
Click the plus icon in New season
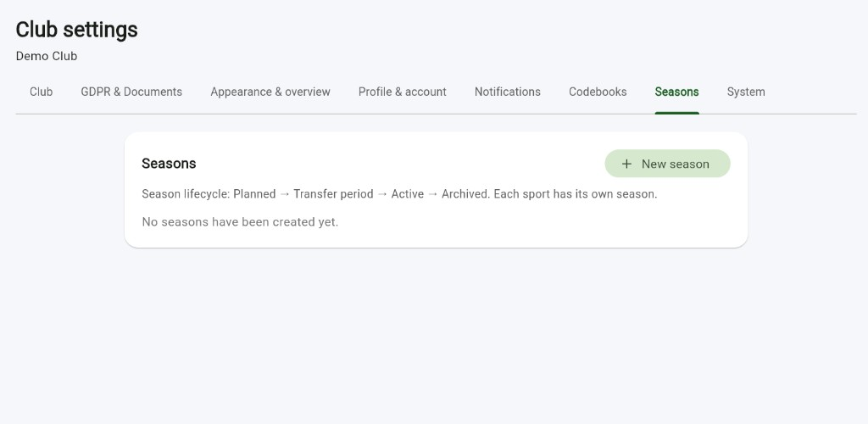626,164
